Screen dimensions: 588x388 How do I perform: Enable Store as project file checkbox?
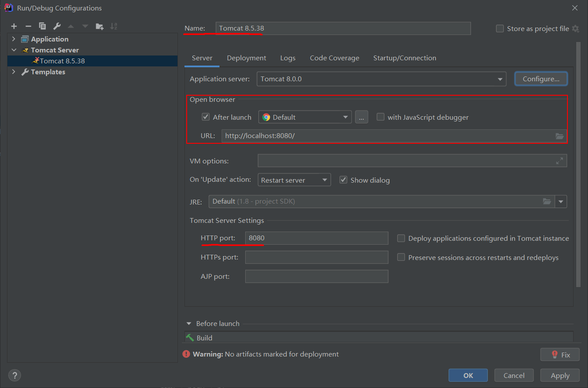500,29
